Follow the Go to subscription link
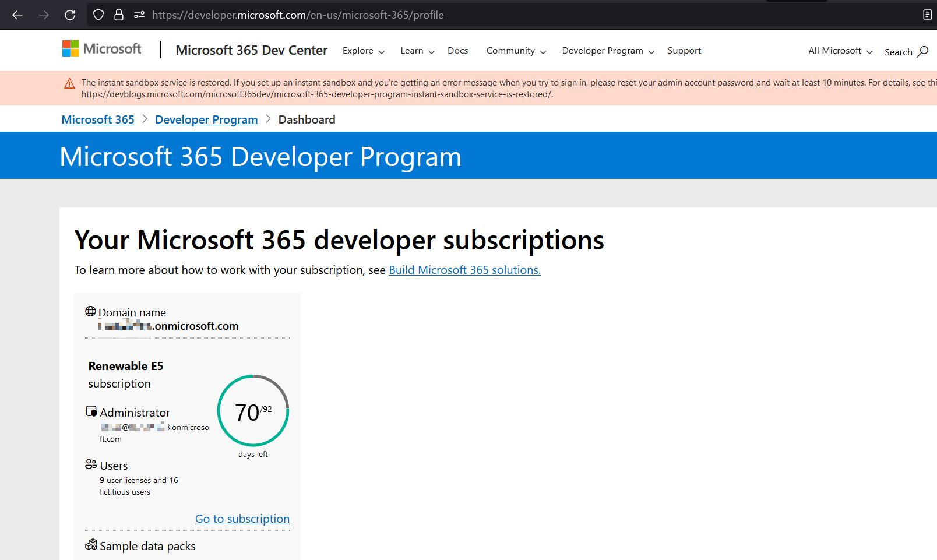This screenshot has width=937, height=560. [242, 519]
